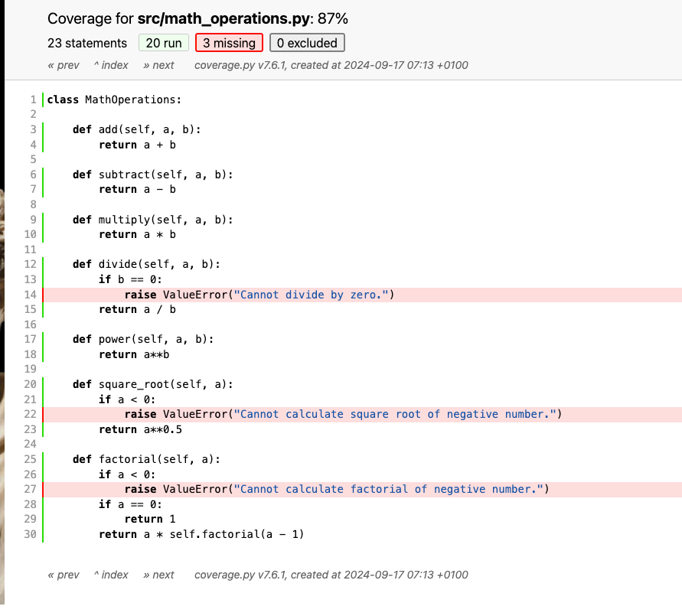Click » next link in the footer

point(158,575)
